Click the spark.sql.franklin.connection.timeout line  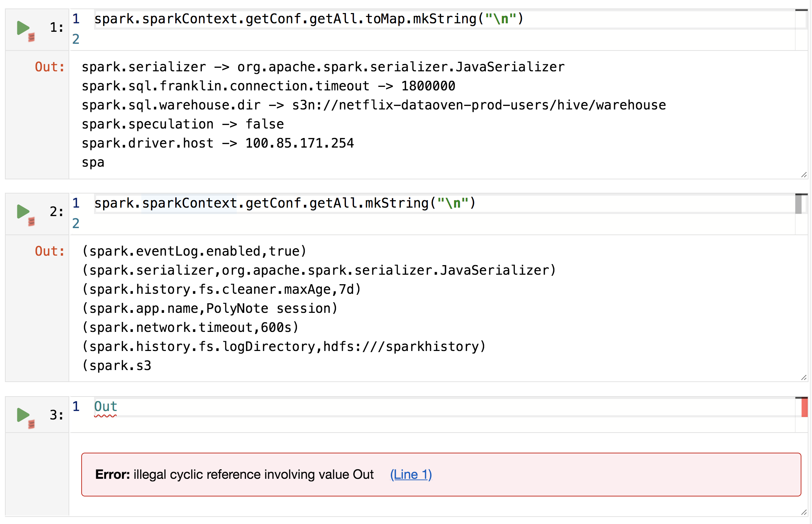coord(269,86)
